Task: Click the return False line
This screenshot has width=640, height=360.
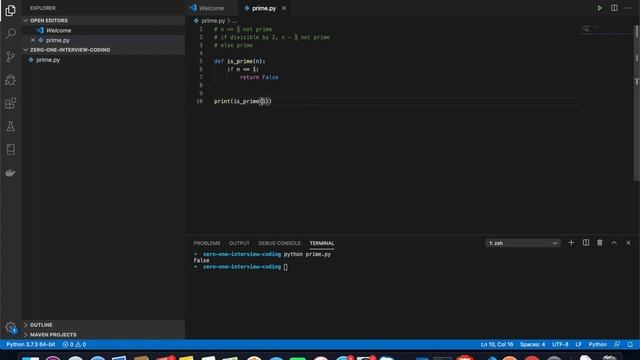Action: pyautogui.click(x=259, y=77)
